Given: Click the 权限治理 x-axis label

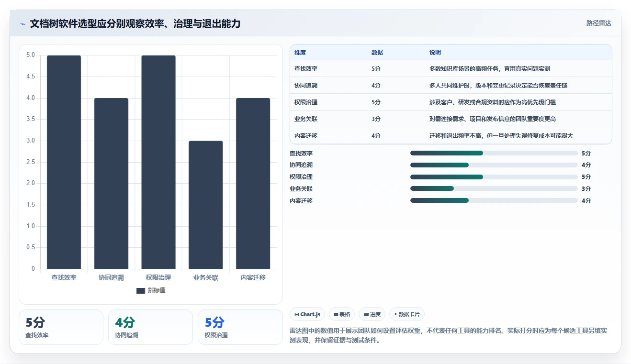Looking at the screenshot, I should (158, 277).
